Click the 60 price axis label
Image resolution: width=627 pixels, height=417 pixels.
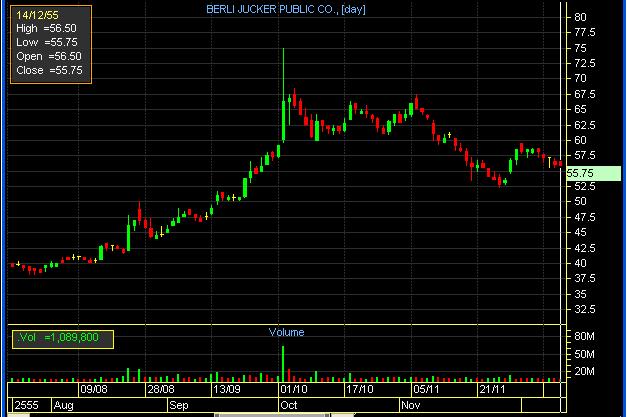click(x=580, y=140)
